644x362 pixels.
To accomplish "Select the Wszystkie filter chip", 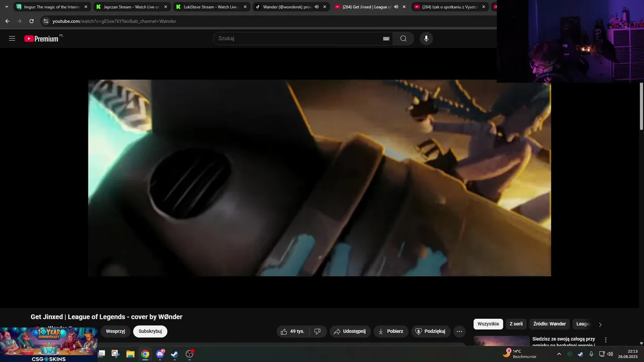I will (x=488, y=324).
